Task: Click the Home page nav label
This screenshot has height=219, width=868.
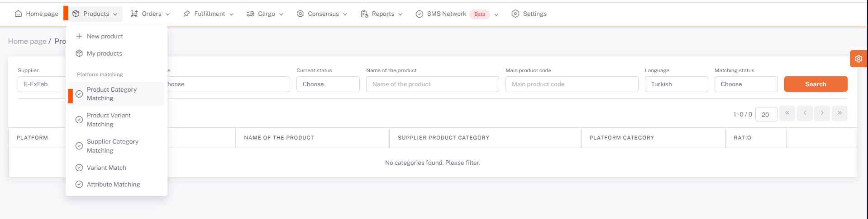Action: pyautogui.click(x=42, y=14)
